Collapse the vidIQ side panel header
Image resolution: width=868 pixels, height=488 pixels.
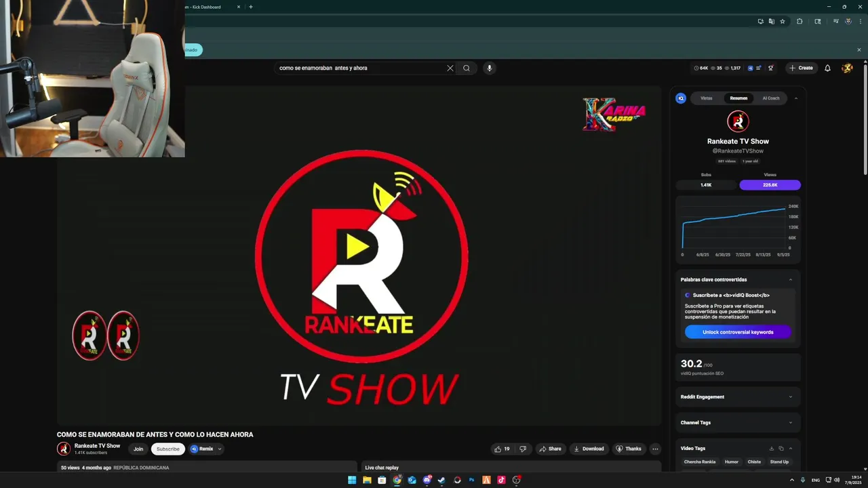click(796, 98)
